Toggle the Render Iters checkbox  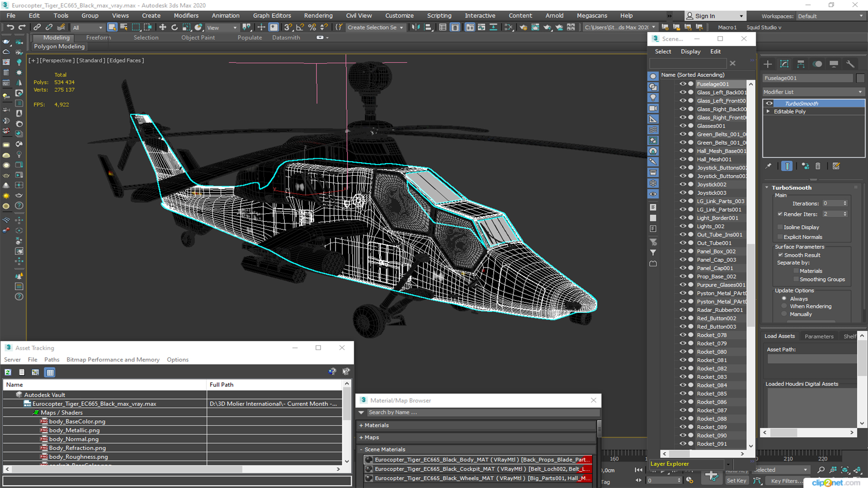point(780,214)
